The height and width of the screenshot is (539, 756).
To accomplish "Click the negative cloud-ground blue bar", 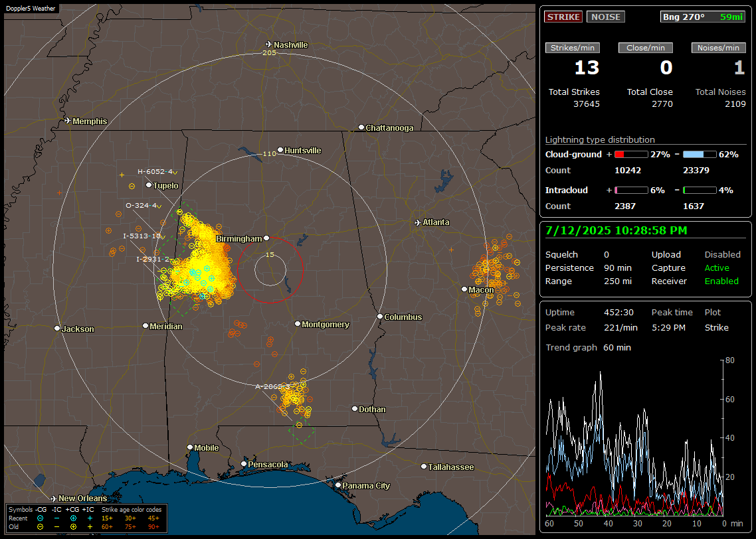I will [x=700, y=154].
